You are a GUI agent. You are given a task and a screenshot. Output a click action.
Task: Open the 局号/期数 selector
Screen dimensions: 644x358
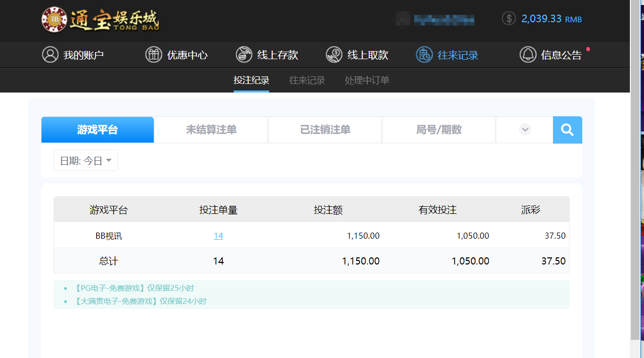pyautogui.click(x=438, y=129)
